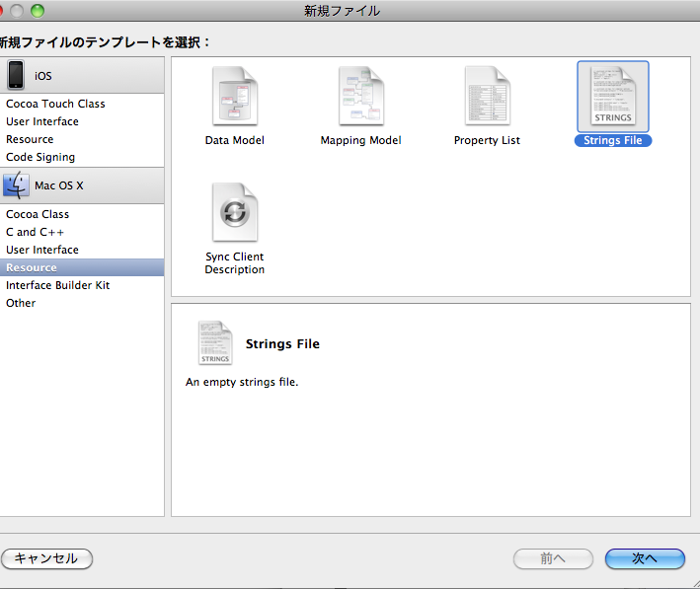Select User Interface under Mac OS X
The height and width of the screenshot is (589, 700).
(82, 250)
